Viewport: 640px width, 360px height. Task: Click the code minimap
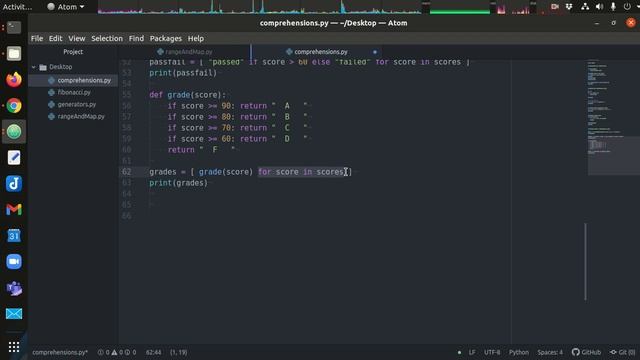pos(613,118)
